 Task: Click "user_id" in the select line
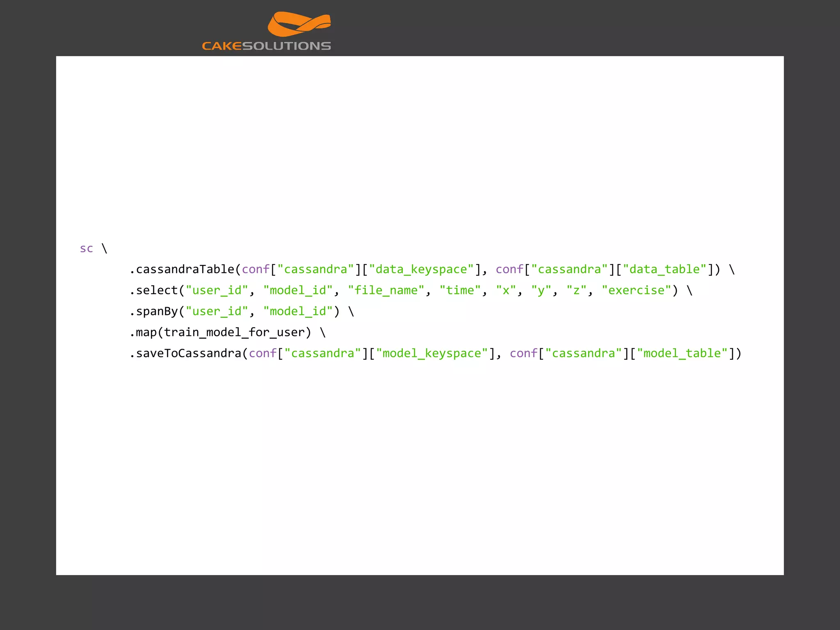(x=217, y=290)
